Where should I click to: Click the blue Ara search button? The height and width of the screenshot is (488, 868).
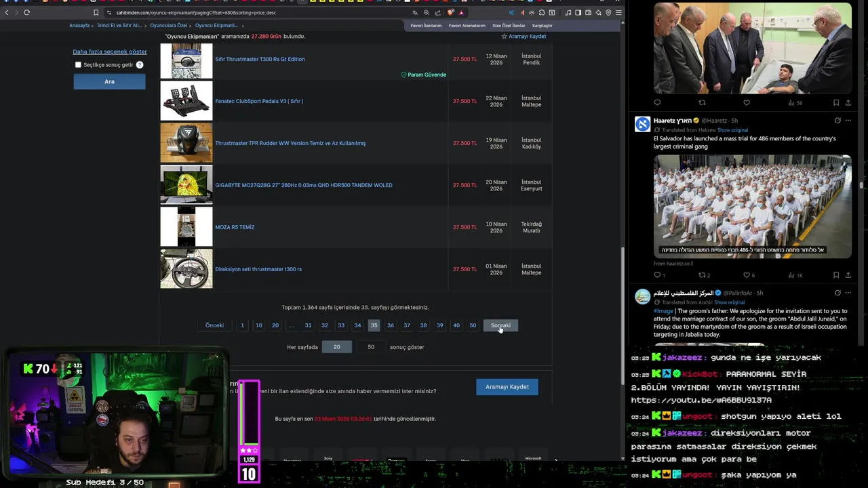[109, 81]
